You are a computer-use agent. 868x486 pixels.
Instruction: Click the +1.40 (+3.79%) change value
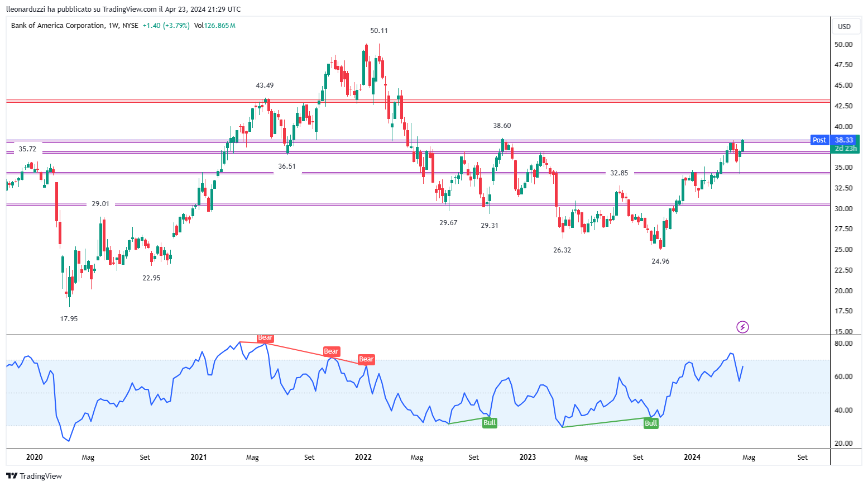(x=166, y=25)
